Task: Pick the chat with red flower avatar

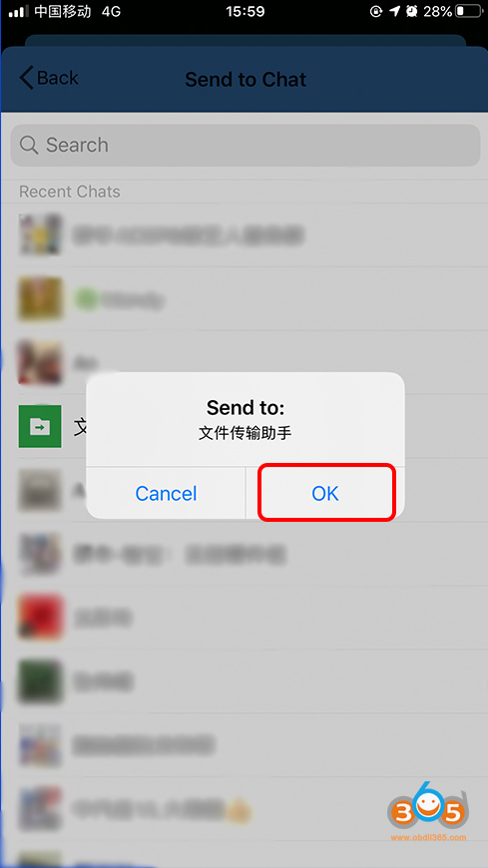Action: point(40,618)
